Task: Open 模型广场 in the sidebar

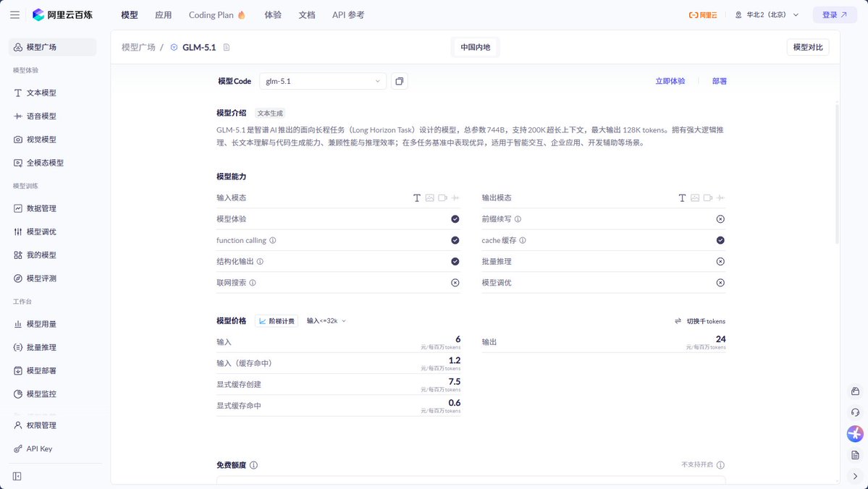Action: 53,47
